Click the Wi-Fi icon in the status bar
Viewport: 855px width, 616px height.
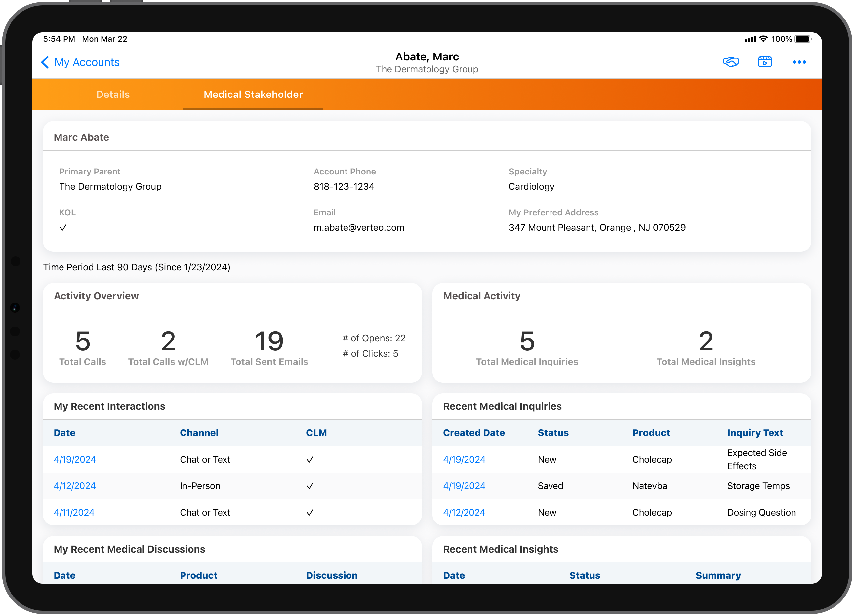tap(764, 38)
